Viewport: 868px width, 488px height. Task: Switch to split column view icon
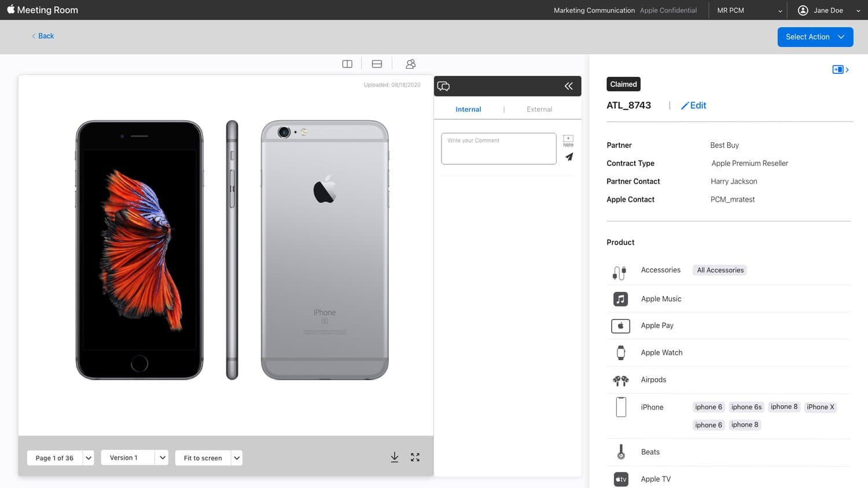tap(347, 64)
